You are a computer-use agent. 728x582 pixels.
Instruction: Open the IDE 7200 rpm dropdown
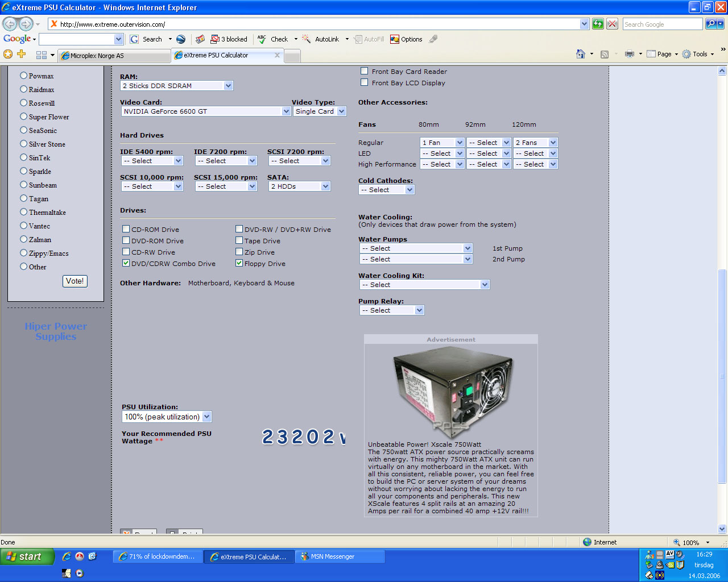click(226, 161)
